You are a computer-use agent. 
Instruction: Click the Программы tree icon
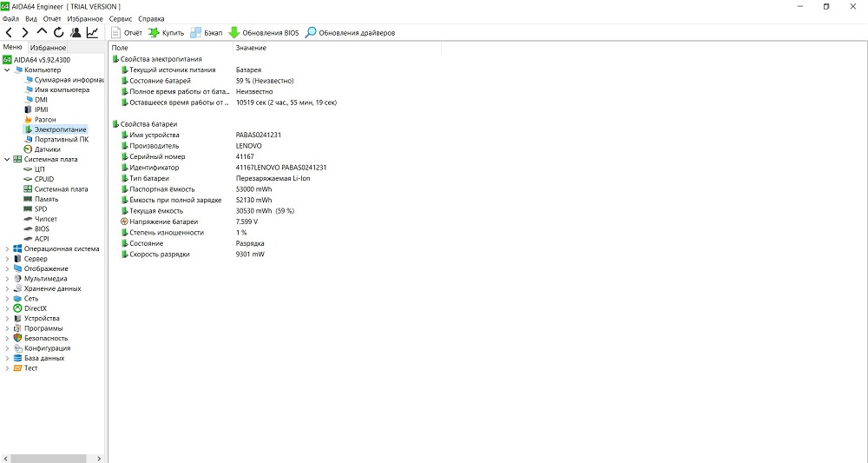(x=17, y=328)
